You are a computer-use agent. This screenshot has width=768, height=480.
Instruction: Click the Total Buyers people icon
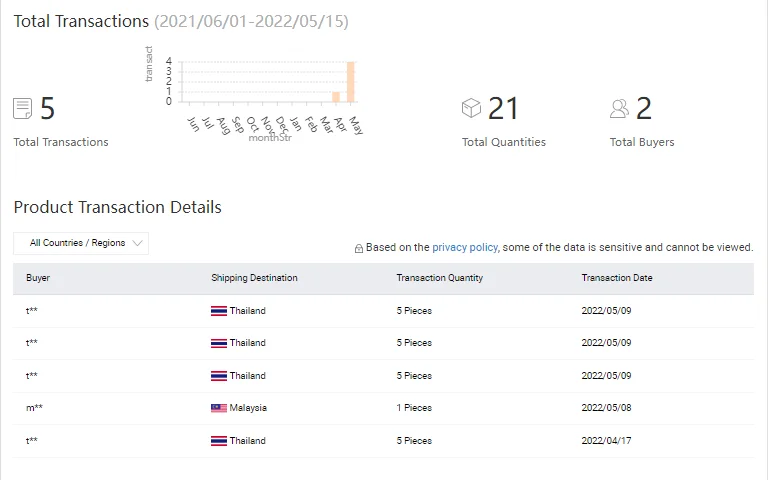coord(619,108)
